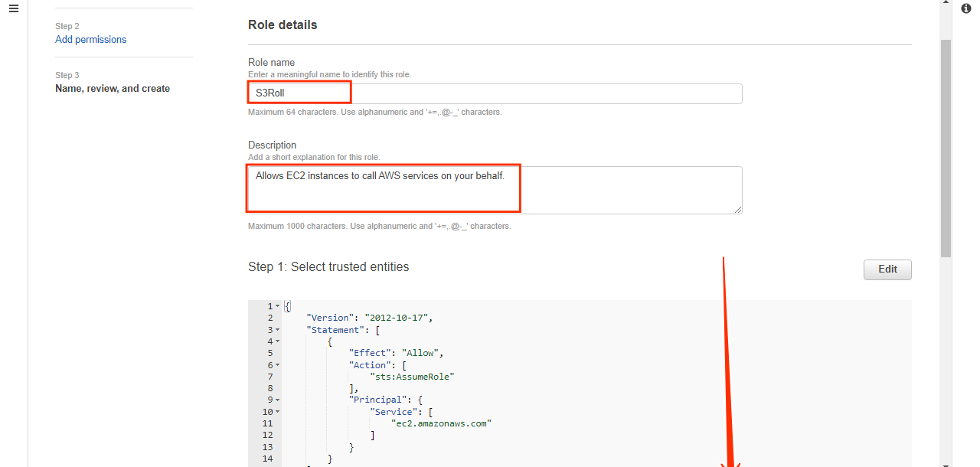The width and height of the screenshot is (980, 467).
Task: Click the Role details heading
Action: tap(283, 24)
